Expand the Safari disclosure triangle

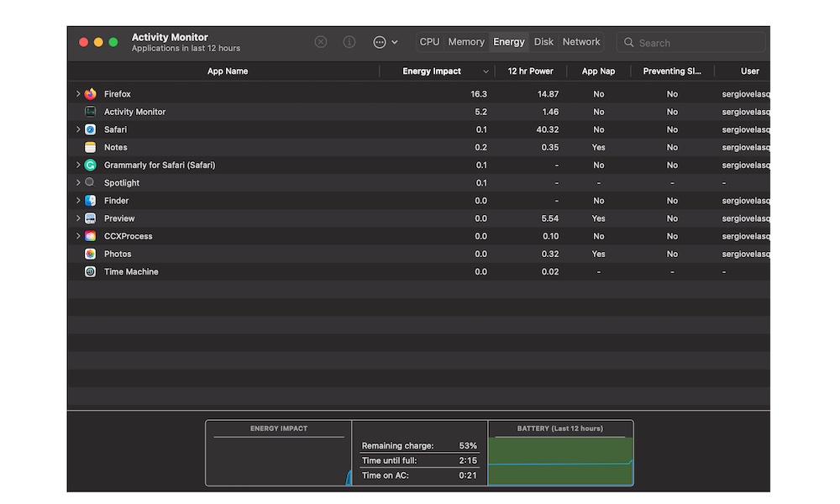(78, 129)
